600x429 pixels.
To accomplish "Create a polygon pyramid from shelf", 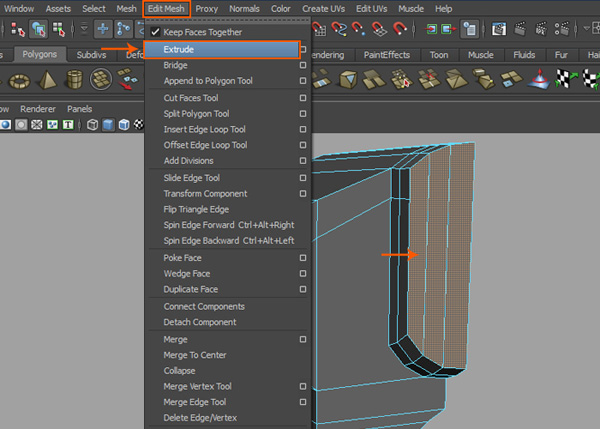I will pos(47,80).
